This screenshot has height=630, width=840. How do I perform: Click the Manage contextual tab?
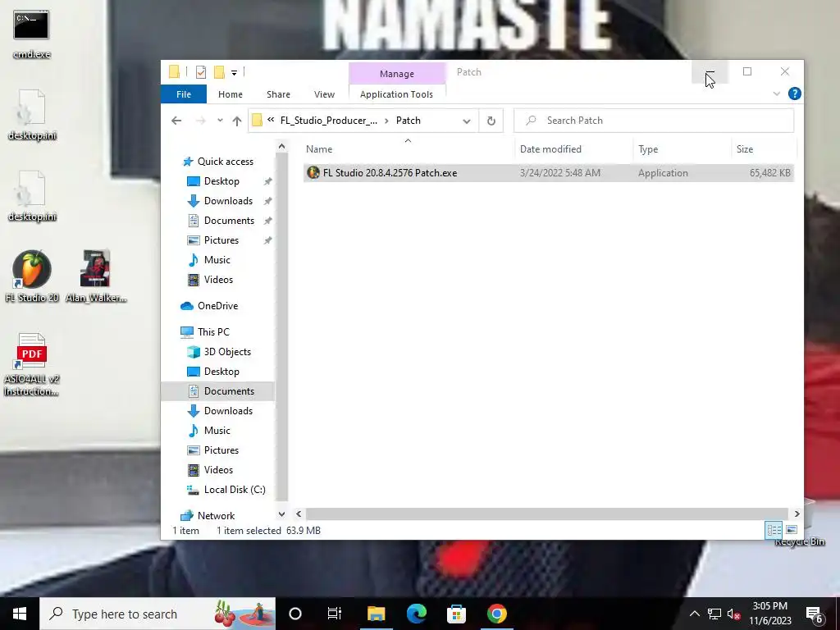click(397, 73)
